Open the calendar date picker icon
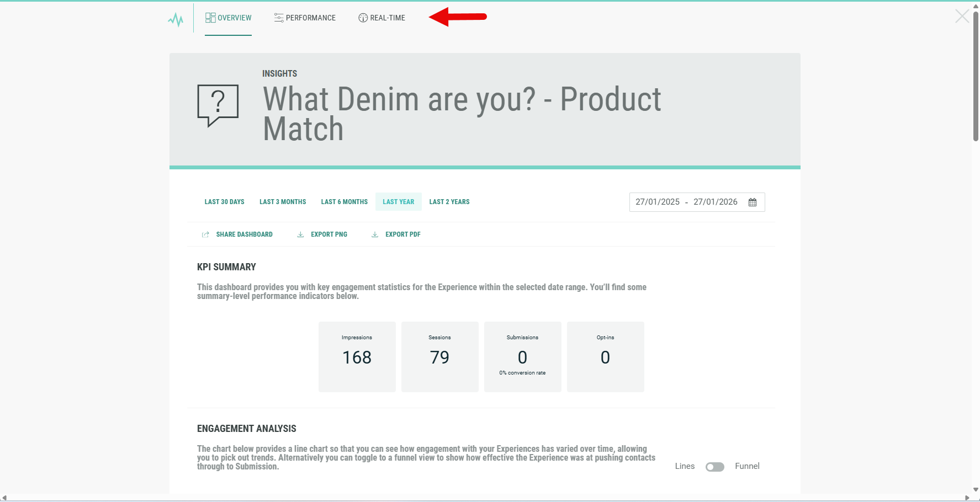Viewport: 980px width, 502px height. (753, 202)
